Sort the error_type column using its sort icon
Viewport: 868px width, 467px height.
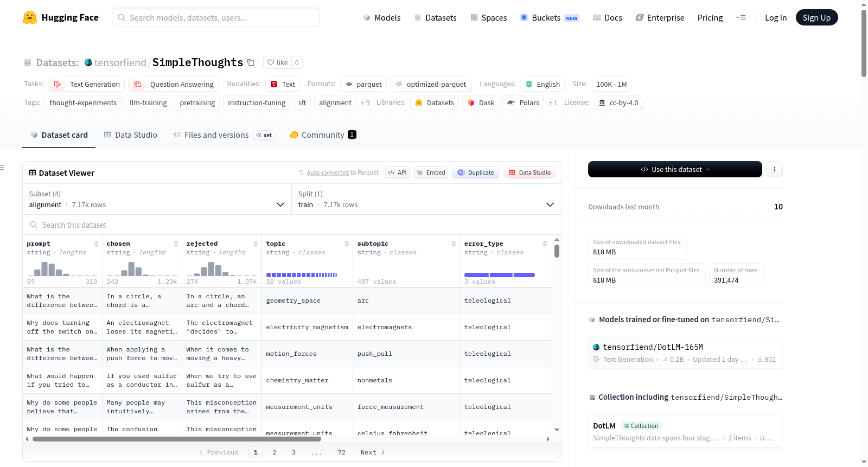(545, 244)
